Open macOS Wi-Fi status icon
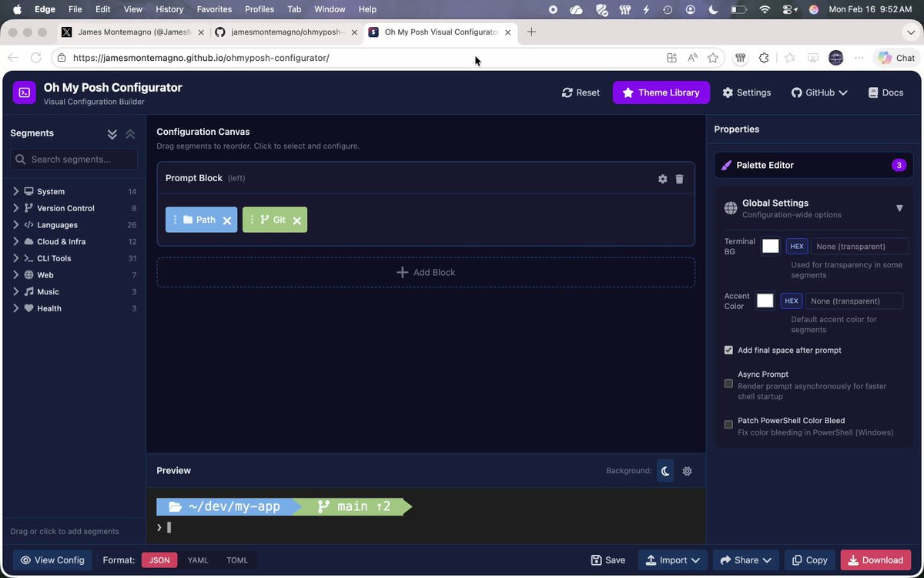924x578 pixels. point(765,9)
